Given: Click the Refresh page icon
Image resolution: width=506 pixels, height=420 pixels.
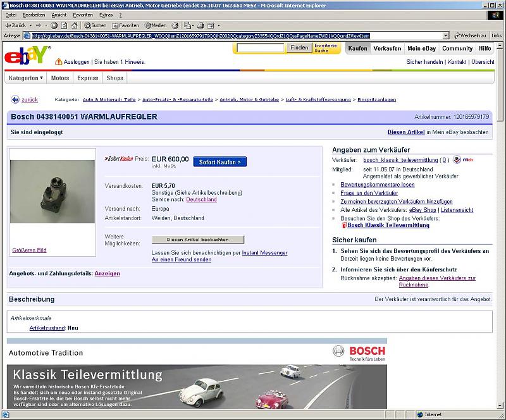Looking at the screenshot, I should pos(65,25).
